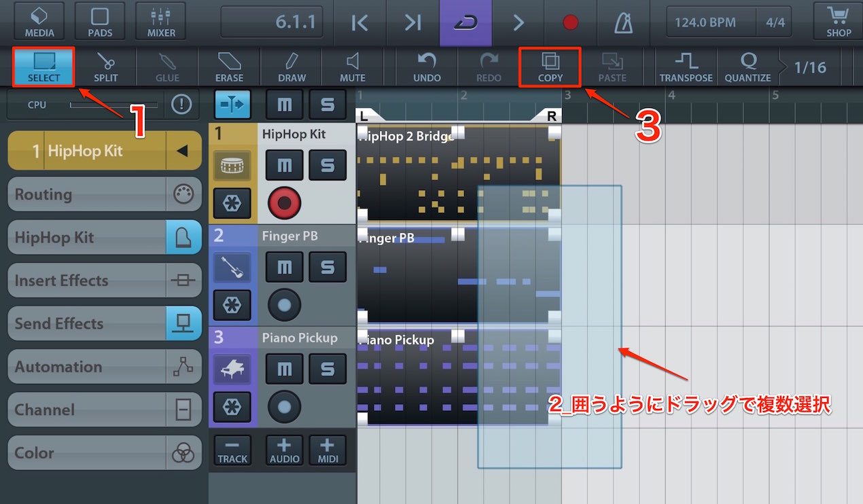Choose the SPLIT scissors tool

click(105, 67)
